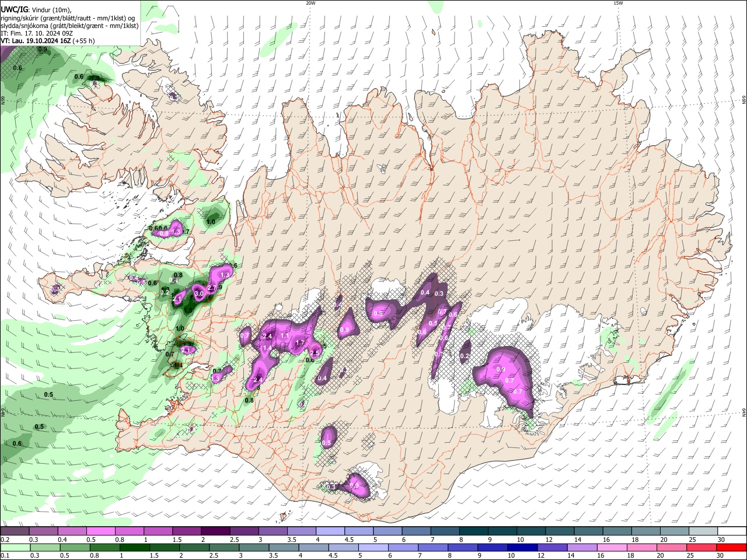
Task: Click the 1.1 snowfall value on the map
Action: [285, 336]
